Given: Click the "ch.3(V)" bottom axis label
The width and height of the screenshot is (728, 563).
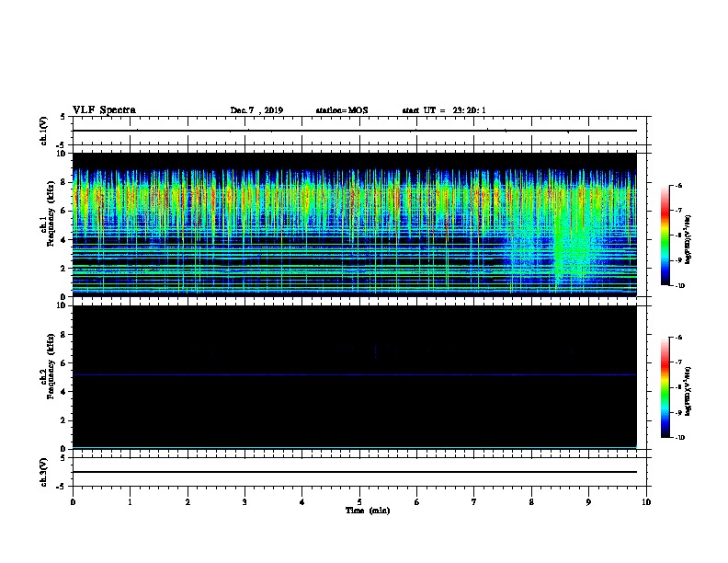Looking at the screenshot, I should click(44, 472).
